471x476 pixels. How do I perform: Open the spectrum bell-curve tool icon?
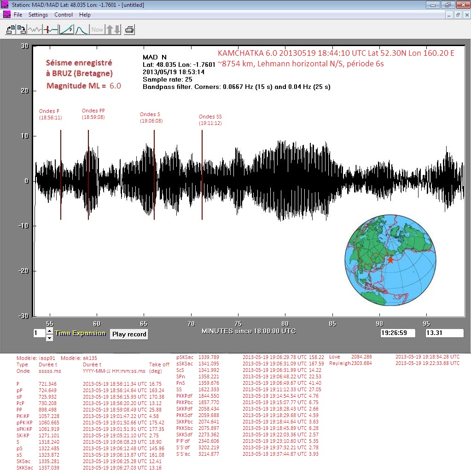click(81, 29)
